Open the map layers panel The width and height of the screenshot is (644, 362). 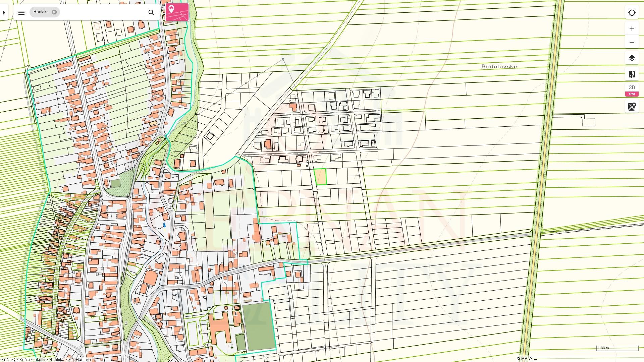632,58
